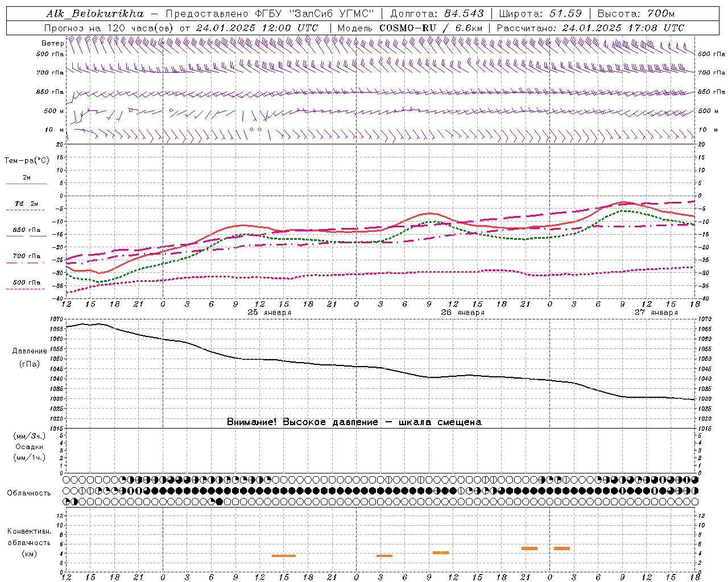This screenshot has width=728, height=582.
Task: Select the Модель COSMO-RU / 6.6км text
Action: point(409,28)
